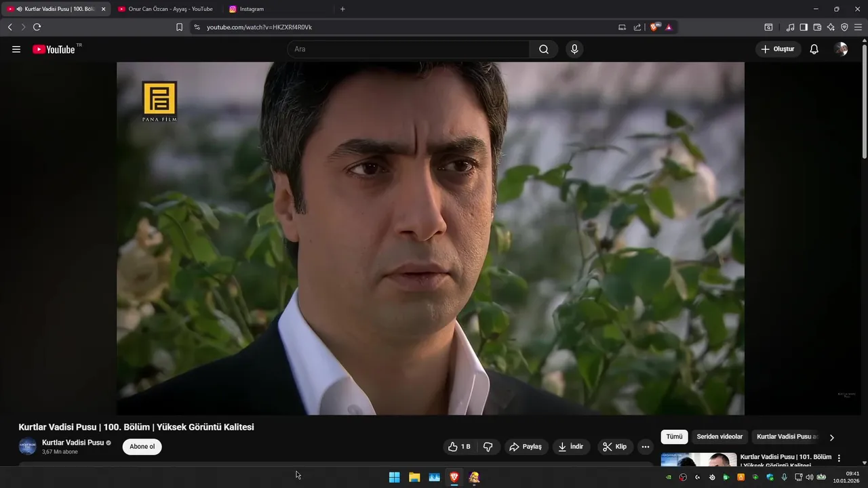Open options for the 101. Bölüm video
Image resolution: width=868 pixels, height=488 pixels.
pyautogui.click(x=839, y=458)
